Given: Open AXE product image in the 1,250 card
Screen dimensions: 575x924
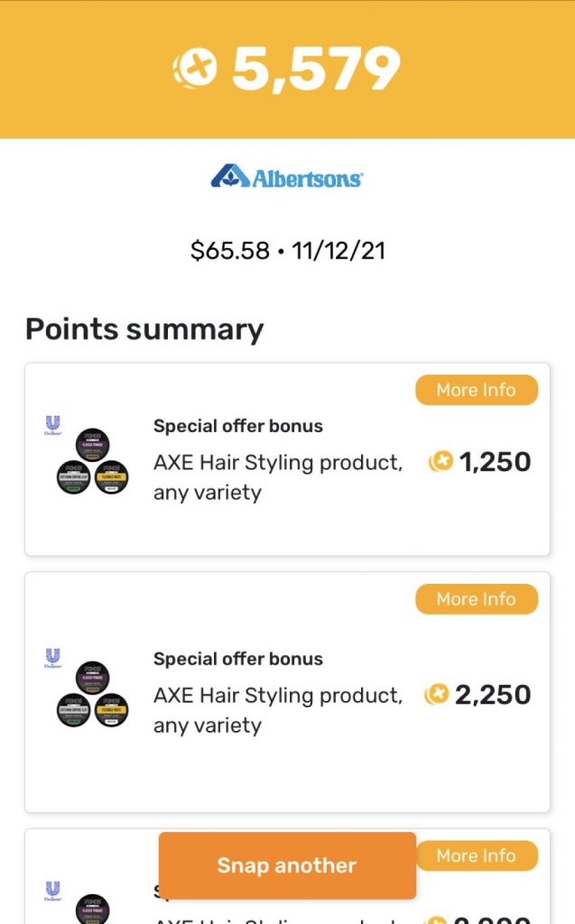Looking at the screenshot, I should pyautogui.click(x=92, y=464).
